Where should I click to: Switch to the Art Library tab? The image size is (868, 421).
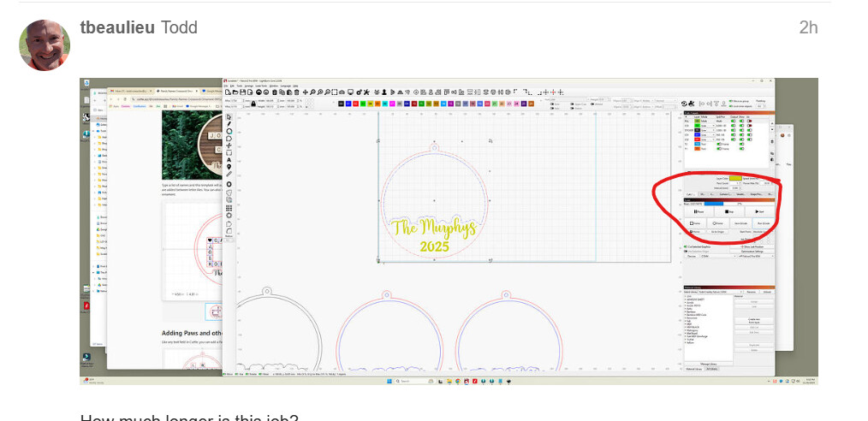[x=712, y=369]
